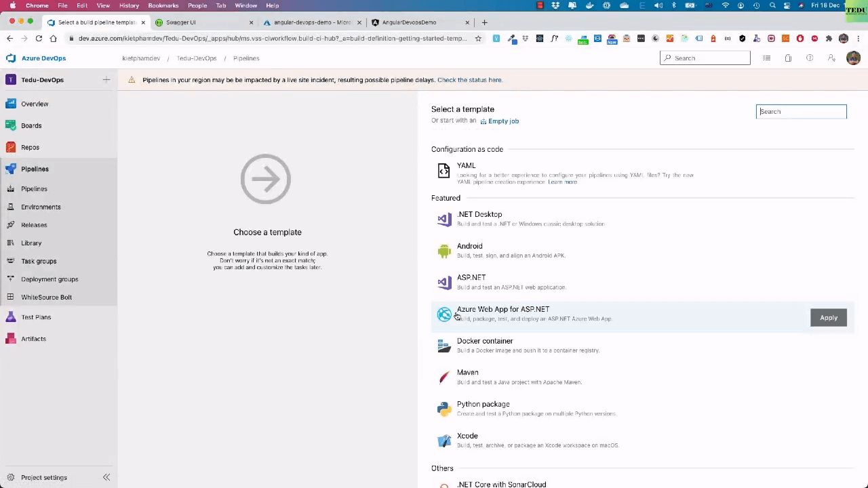Open Repos from the sidebar

[30, 147]
